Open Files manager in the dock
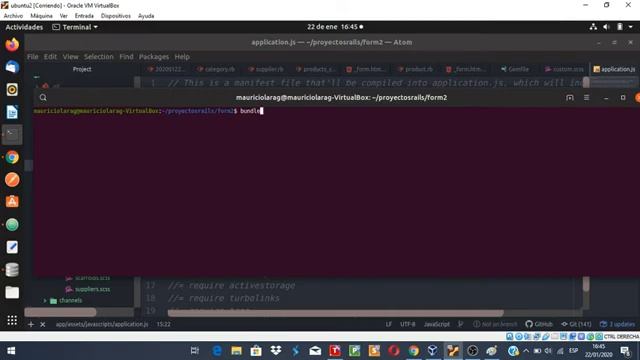The image size is (640, 360). click(12, 292)
